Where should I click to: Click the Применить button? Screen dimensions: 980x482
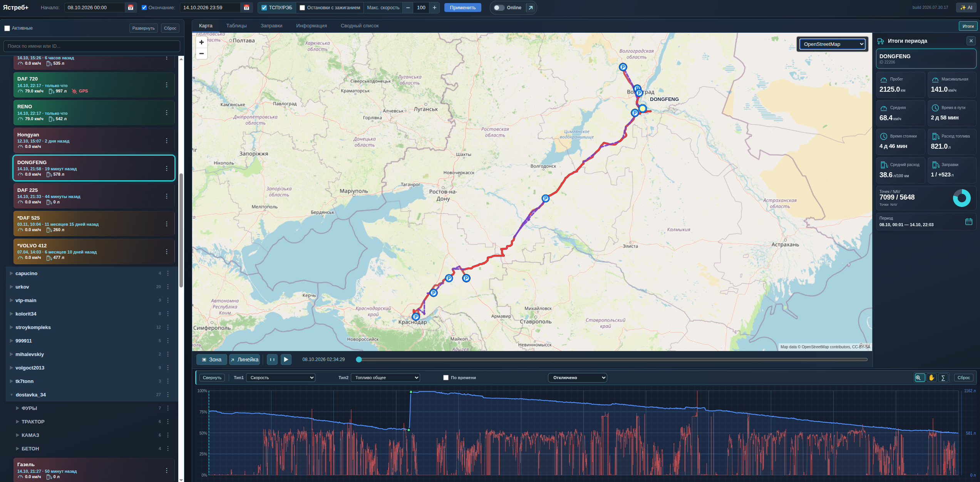(462, 8)
